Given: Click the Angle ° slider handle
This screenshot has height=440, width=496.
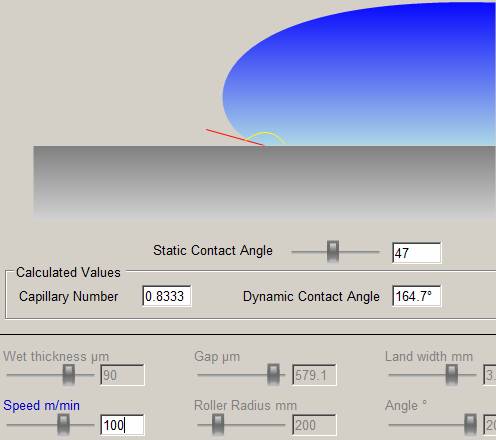Looking at the screenshot, I should [470, 425].
